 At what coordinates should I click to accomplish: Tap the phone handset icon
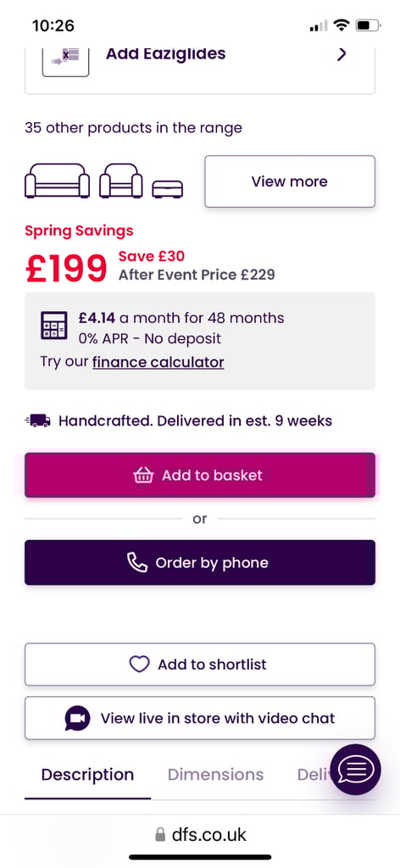point(137,563)
